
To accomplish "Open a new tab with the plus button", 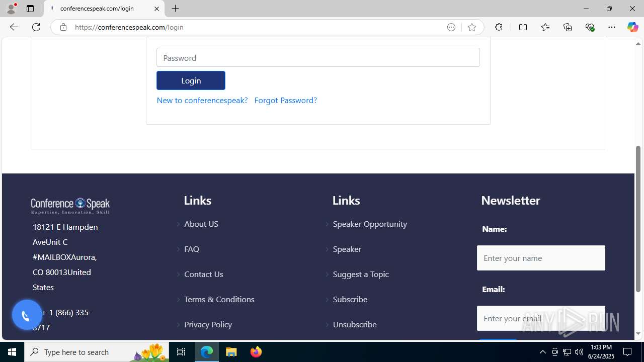I will pos(175,9).
